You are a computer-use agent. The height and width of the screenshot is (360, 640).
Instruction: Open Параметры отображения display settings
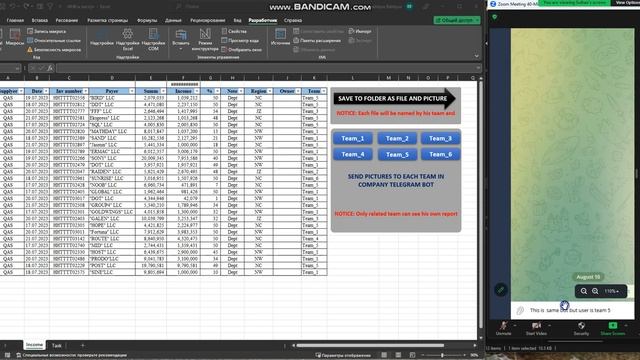click(343, 355)
